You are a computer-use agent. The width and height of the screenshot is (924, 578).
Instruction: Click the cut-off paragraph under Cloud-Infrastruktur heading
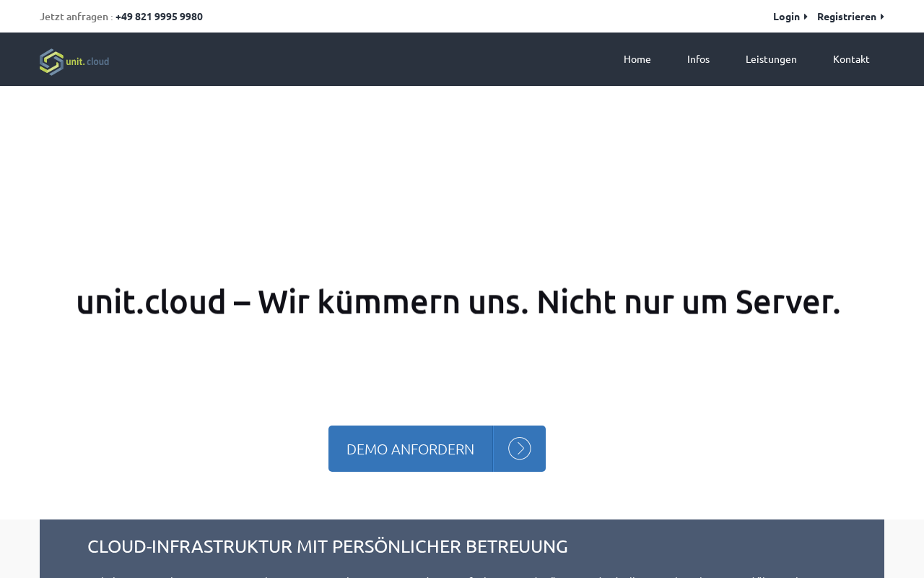(x=462, y=576)
